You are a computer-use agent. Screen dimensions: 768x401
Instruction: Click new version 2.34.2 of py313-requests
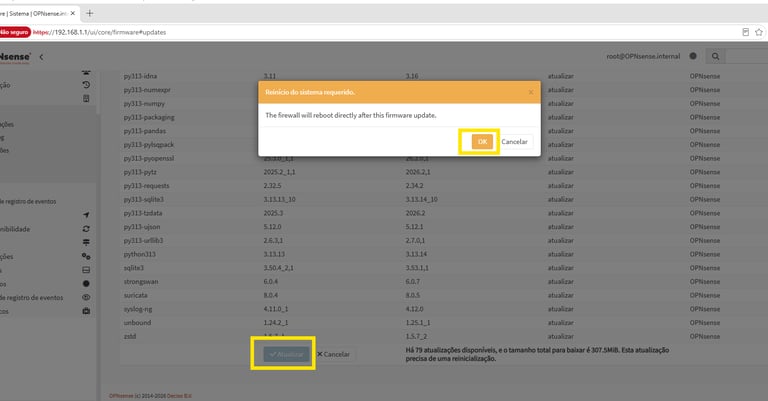414,186
